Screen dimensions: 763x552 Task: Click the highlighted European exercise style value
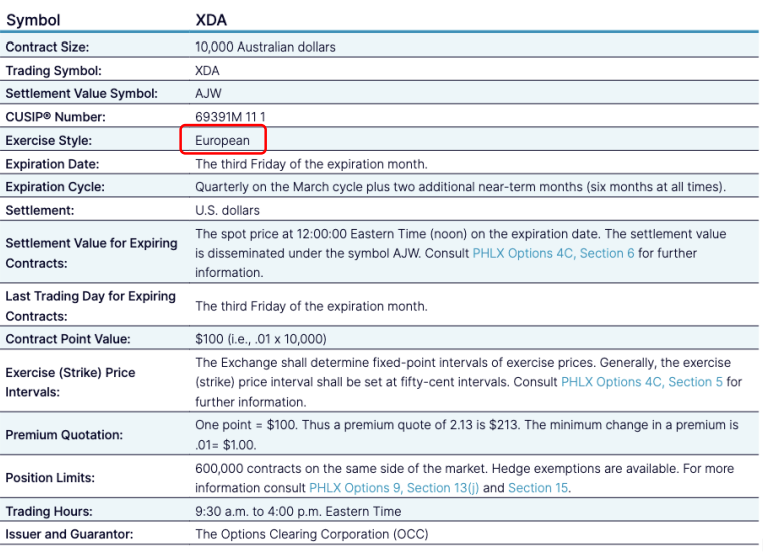tap(223, 140)
